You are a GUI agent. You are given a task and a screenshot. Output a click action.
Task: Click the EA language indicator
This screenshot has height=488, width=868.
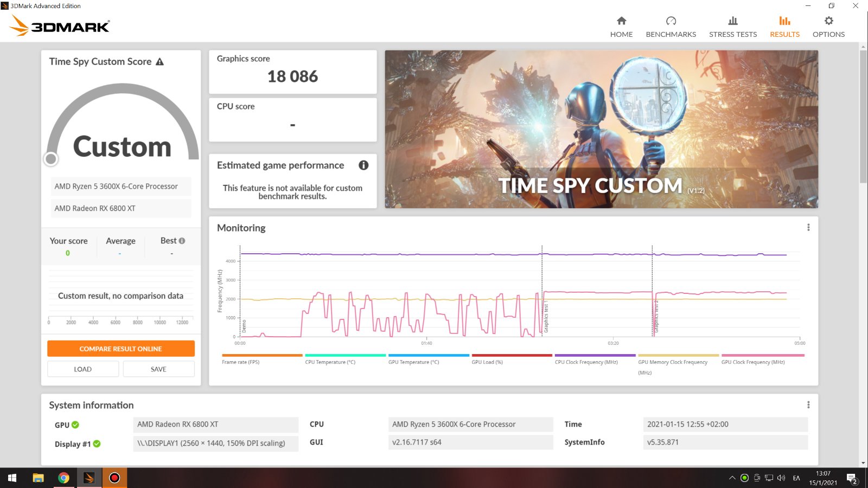click(x=796, y=478)
